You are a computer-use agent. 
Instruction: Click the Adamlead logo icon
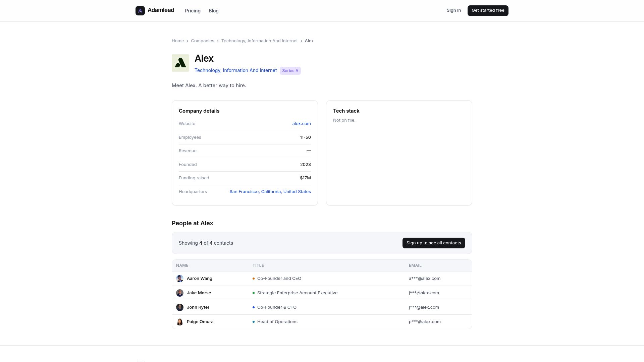(x=140, y=11)
